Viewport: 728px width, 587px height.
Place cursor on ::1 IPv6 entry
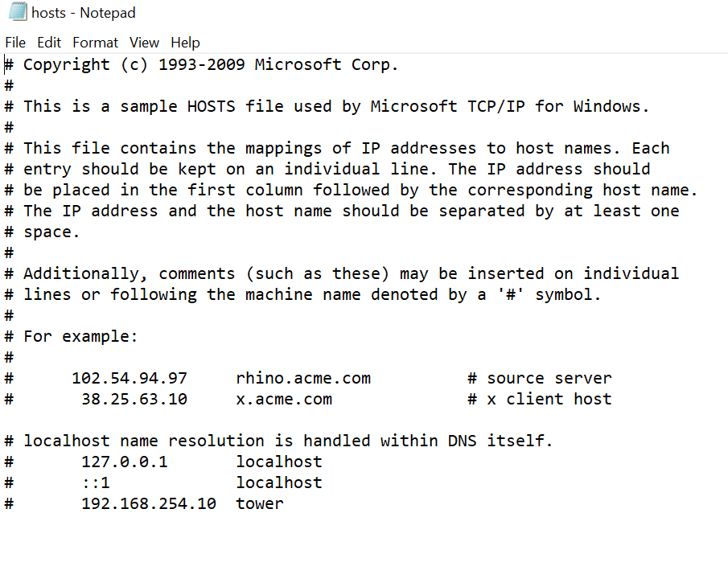pos(96,482)
